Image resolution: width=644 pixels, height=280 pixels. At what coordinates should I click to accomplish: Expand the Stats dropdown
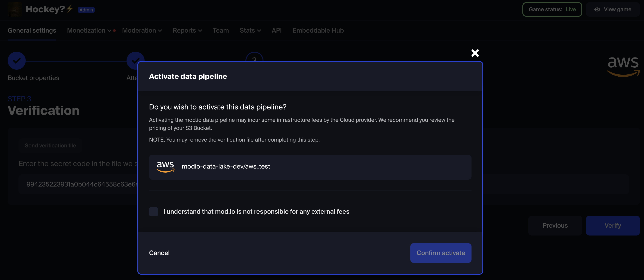tap(250, 30)
